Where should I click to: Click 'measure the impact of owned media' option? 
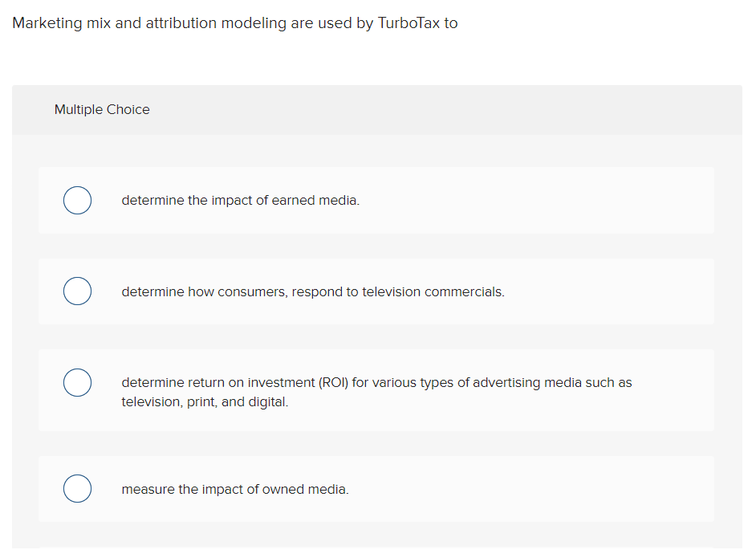coord(235,489)
